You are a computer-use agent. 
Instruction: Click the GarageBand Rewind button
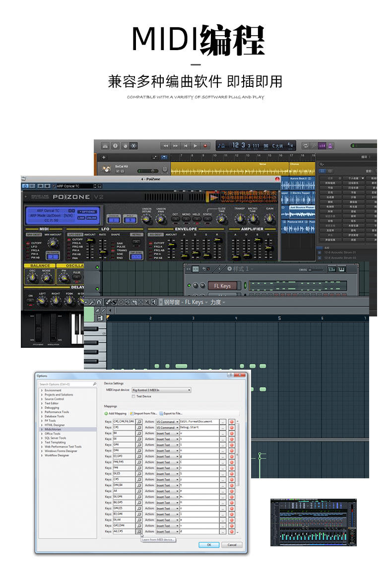(x=166, y=146)
